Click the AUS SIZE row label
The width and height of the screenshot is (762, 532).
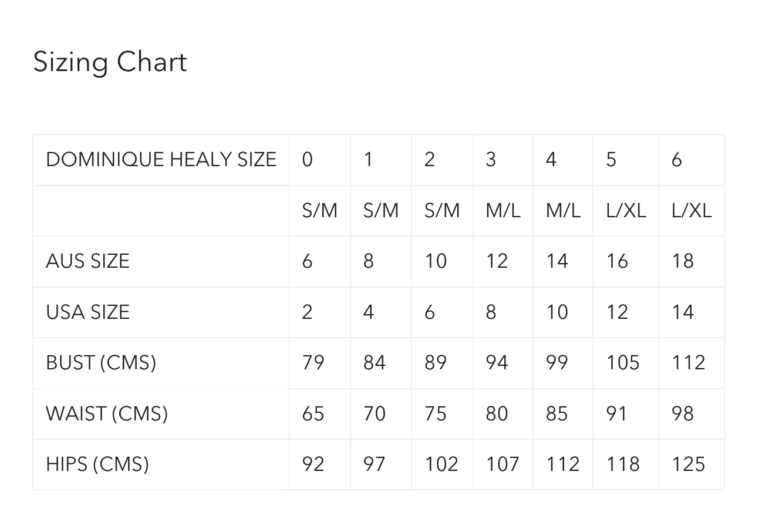(x=87, y=261)
